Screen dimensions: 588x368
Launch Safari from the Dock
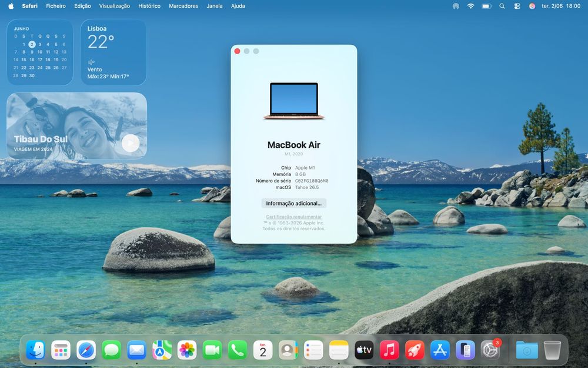pos(86,350)
